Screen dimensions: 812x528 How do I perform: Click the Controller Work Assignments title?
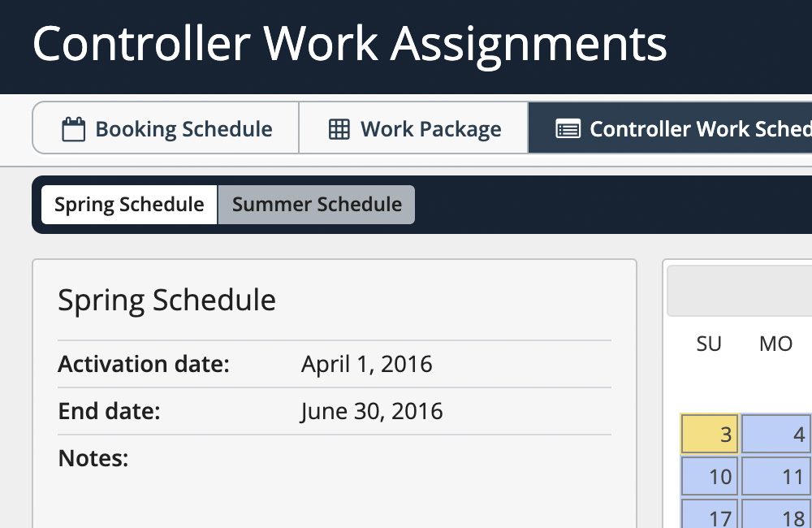point(350,45)
